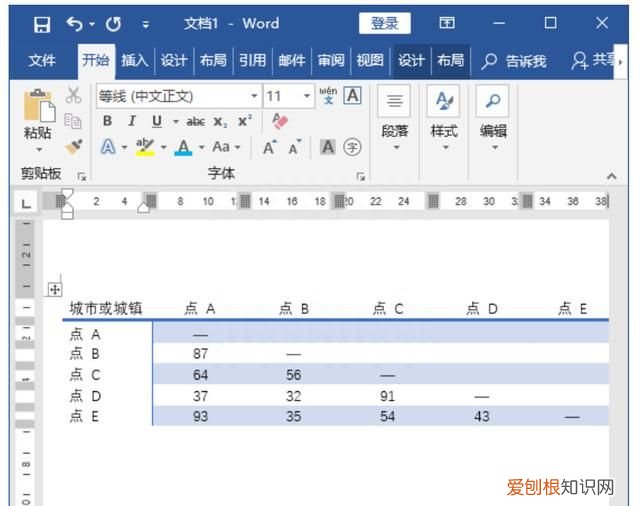Open the underline style dropdown arrow

tap(176, 122)
